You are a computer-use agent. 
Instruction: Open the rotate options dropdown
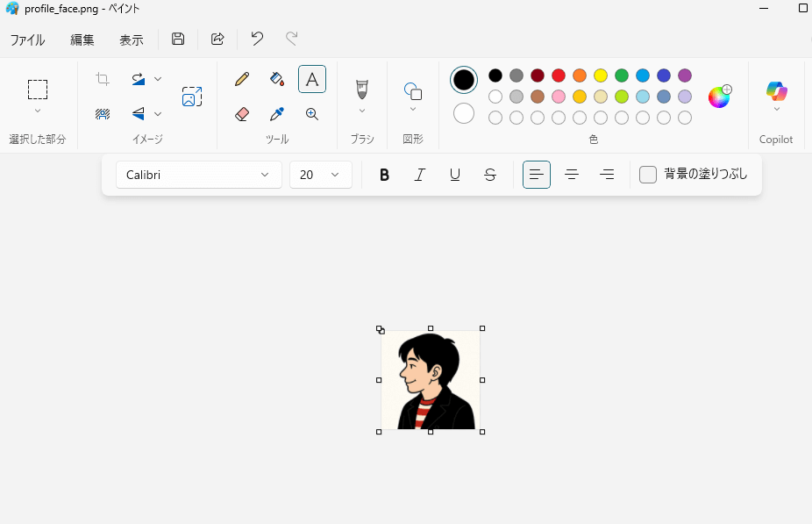pos(158,79)
